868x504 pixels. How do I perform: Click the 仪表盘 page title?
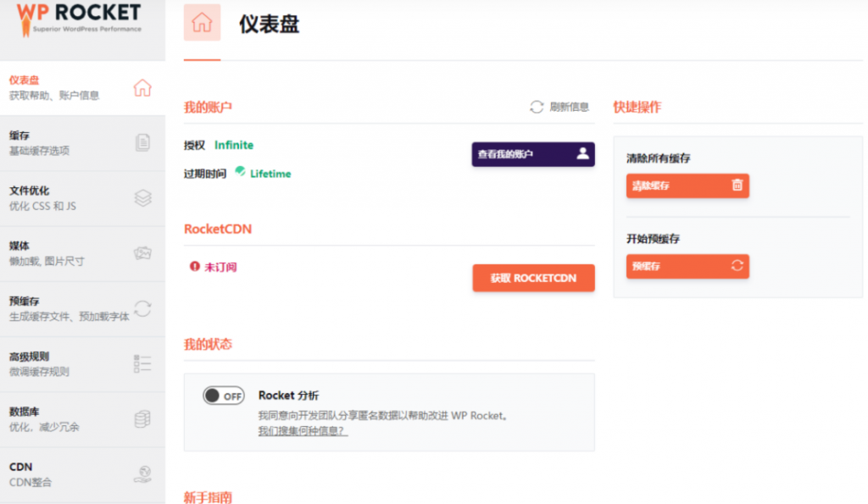(x=269, y=25)
